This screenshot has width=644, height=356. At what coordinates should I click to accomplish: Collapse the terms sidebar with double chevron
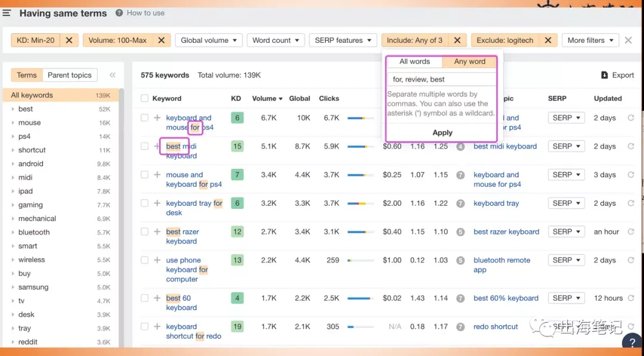click(x=113, y=75)
